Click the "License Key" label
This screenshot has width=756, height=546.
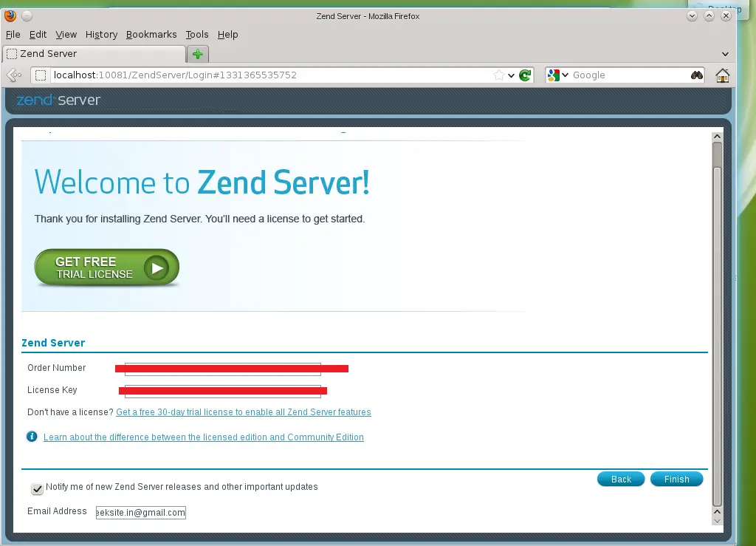coord(52,389)
